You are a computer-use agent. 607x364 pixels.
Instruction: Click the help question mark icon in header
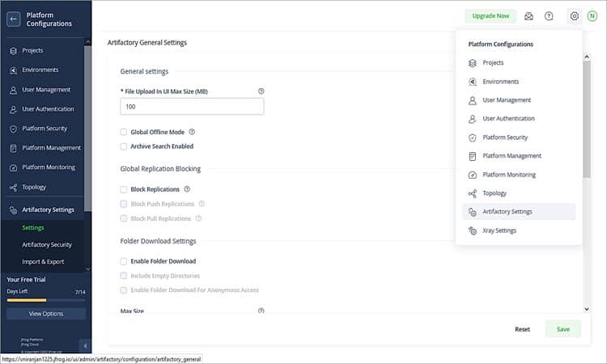point(549,15)
